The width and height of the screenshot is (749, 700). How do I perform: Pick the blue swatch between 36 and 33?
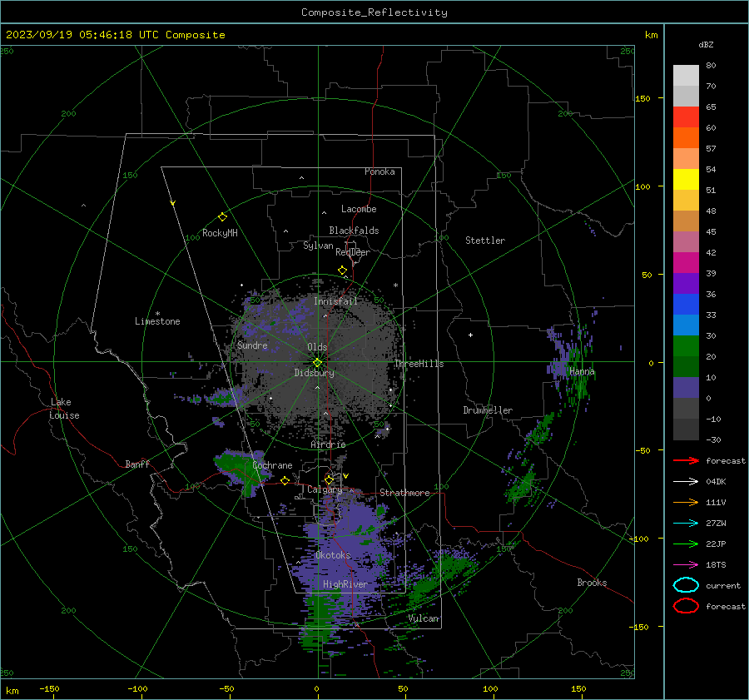pos(686,305)
